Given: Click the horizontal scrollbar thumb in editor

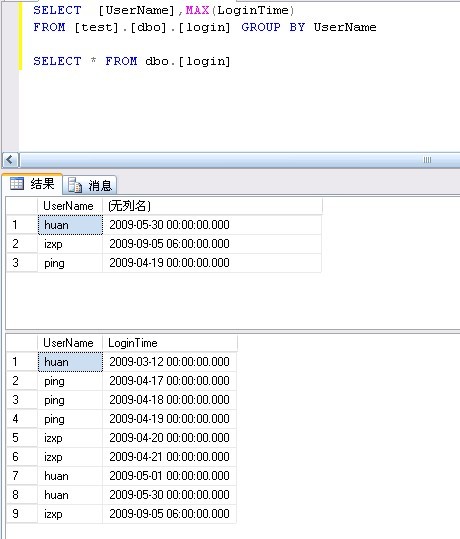Looking at the screenshot, I should click(241, 160).
